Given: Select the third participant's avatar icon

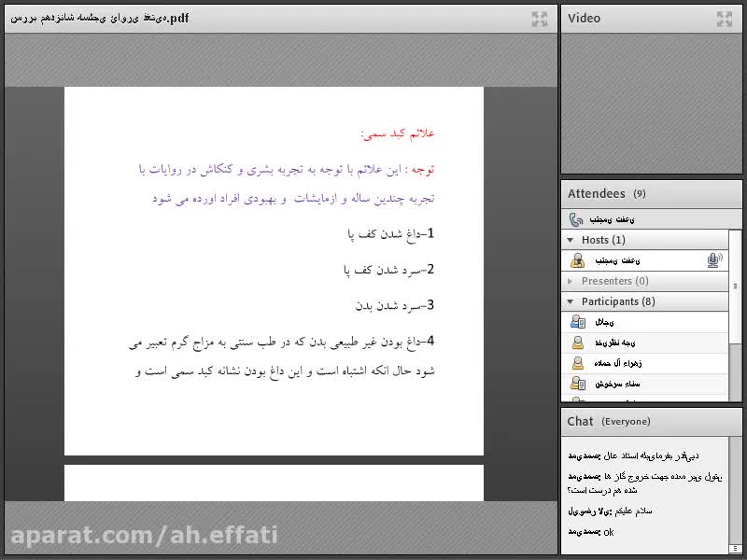Looking at the screenshot, I should (577, 363).
